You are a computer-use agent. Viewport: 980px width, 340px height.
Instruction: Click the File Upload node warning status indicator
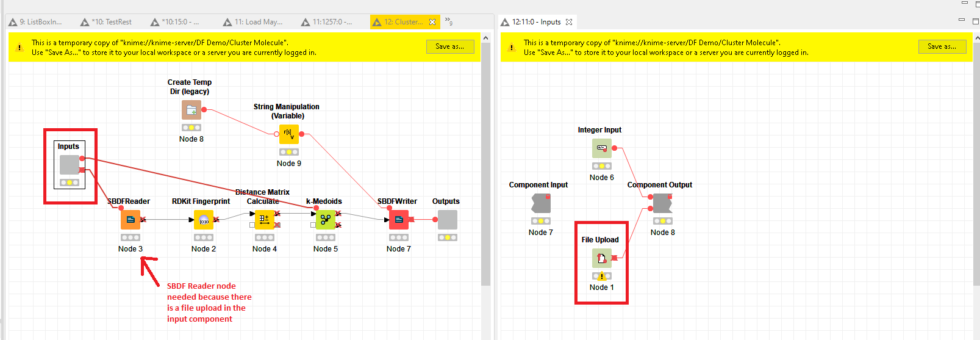(x=602, y=276)
